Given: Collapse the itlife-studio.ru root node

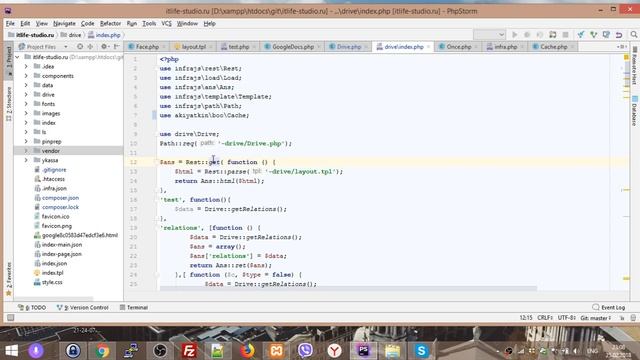Looking at the screenshot, I should (18, 57).
